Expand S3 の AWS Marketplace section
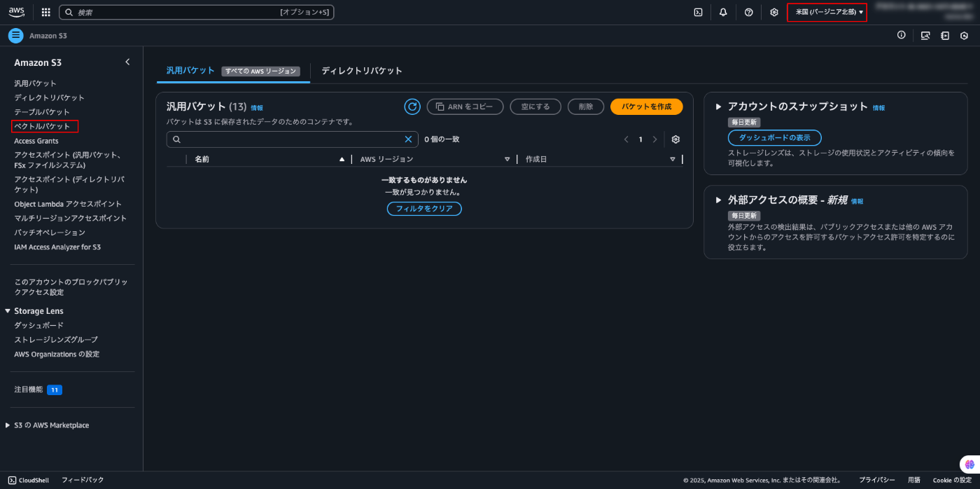Screen dimensions: 980x489 (8, 425)
